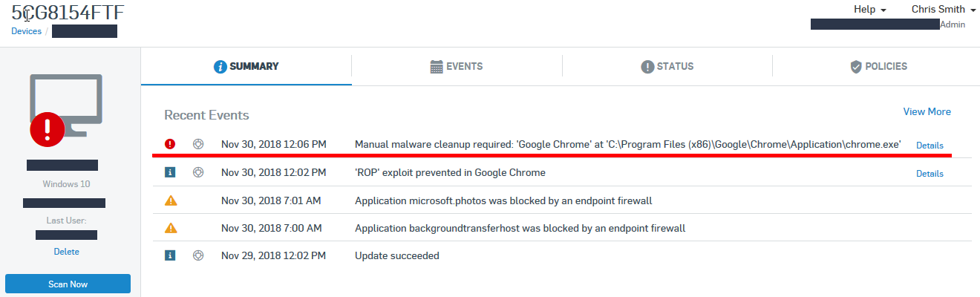Switch to the Events tab
The height and width of the screenshot is (297, 980).
457,66
